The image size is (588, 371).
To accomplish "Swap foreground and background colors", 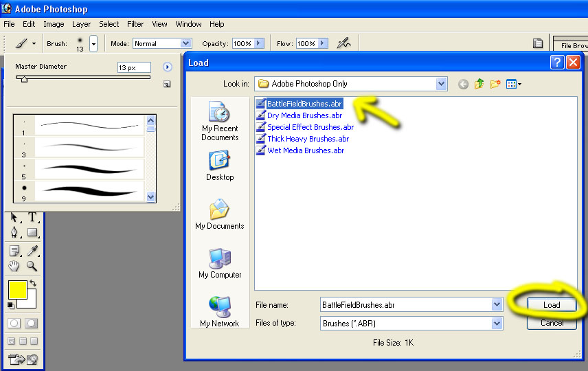I will tap(32, 282).
